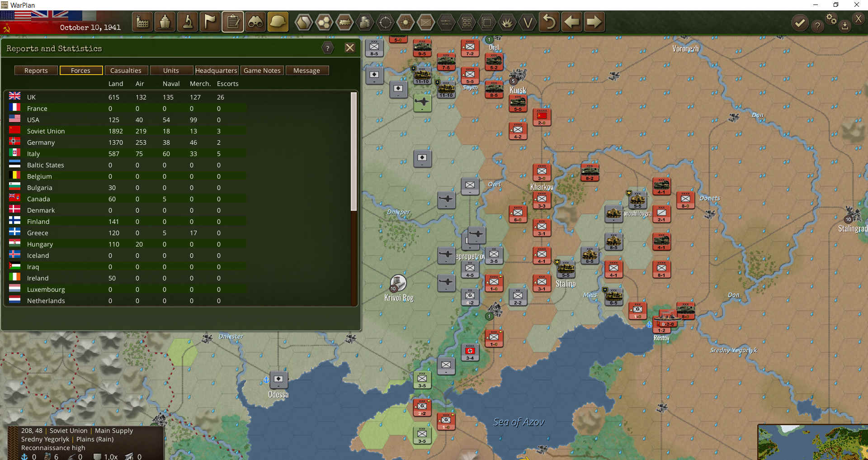
Task: Open the ship convoy screen
Action: [x=165, y=22]
